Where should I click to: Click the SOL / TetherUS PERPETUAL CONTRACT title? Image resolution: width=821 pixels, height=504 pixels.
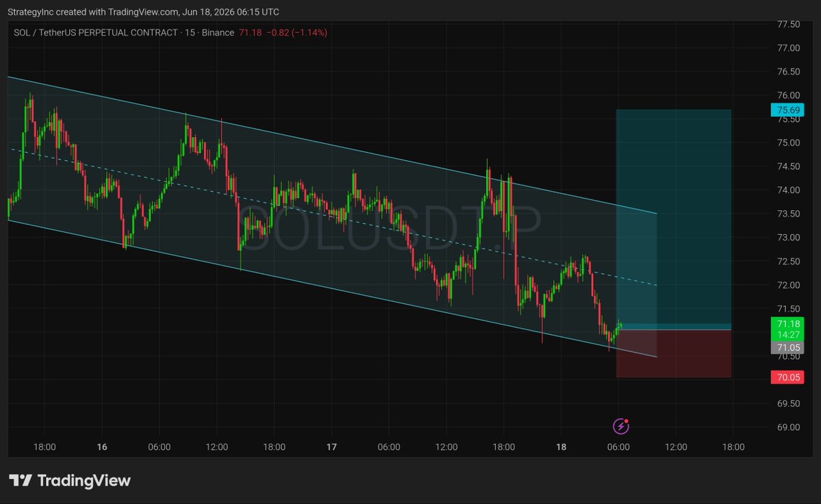tap(95, 32)
